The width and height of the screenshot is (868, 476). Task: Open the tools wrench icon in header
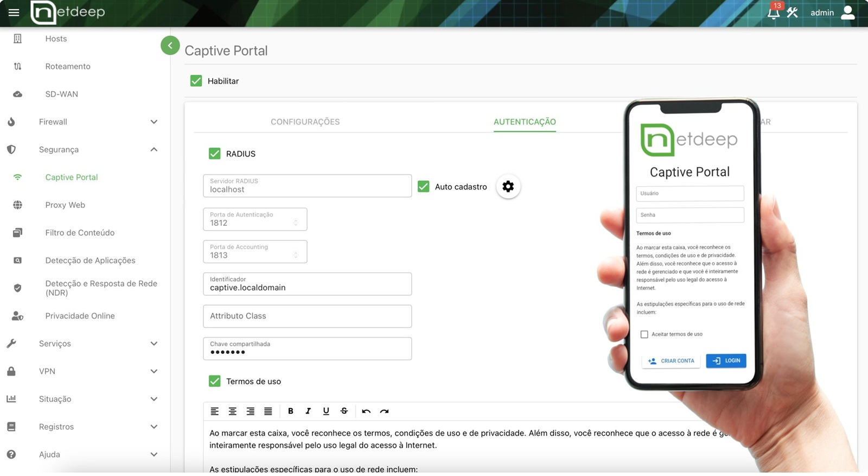point(793,12)
